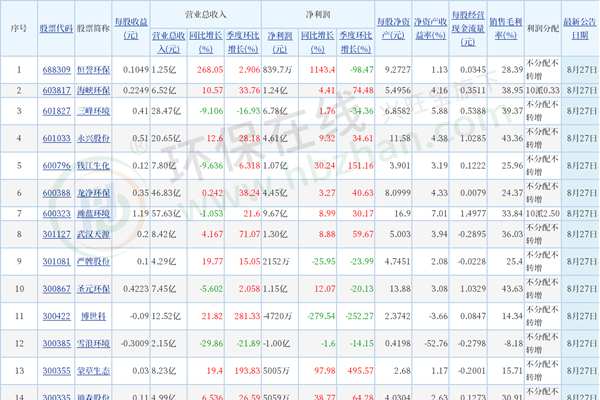Screen dimensions: 600x400
Task: Select net profit cell -4720万
Action: click(277, 317)
